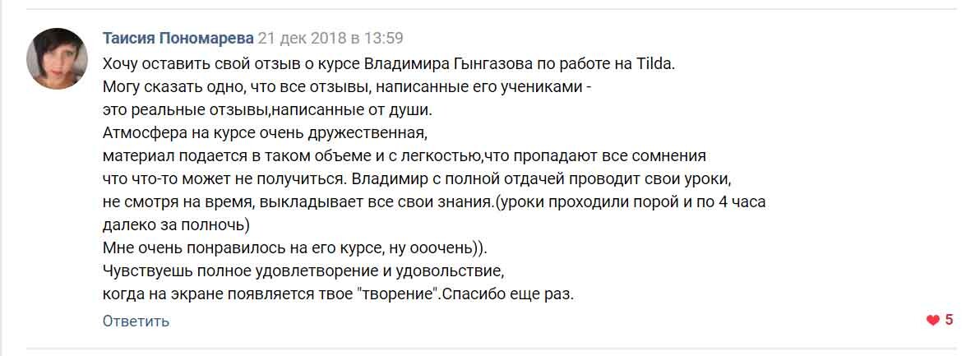Click the line starting with Чувствуешь полное удовлетворение
The height and width of the screenshot is (356, 980).
pos(303,271)
